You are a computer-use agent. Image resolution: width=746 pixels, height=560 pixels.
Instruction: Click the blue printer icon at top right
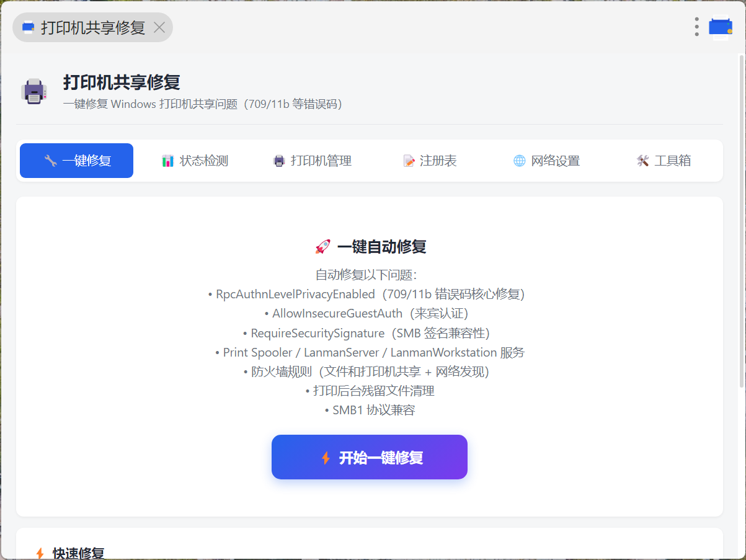pyautogui.click(x=721, y=27)
